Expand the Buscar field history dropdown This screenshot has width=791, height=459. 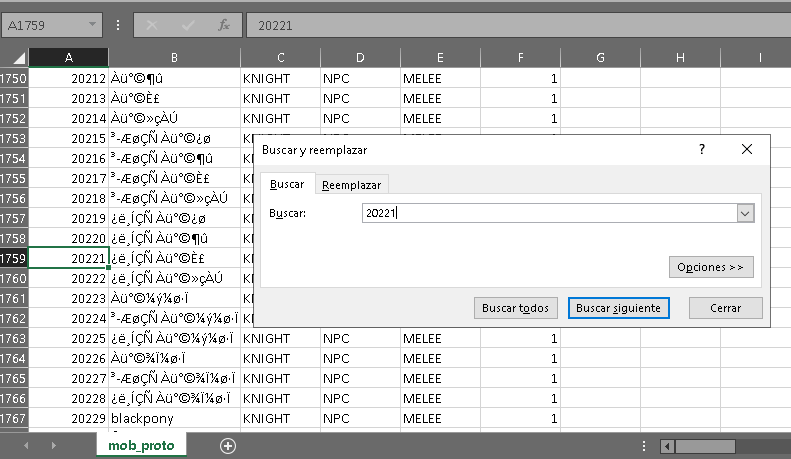click(x=745, y=213)
